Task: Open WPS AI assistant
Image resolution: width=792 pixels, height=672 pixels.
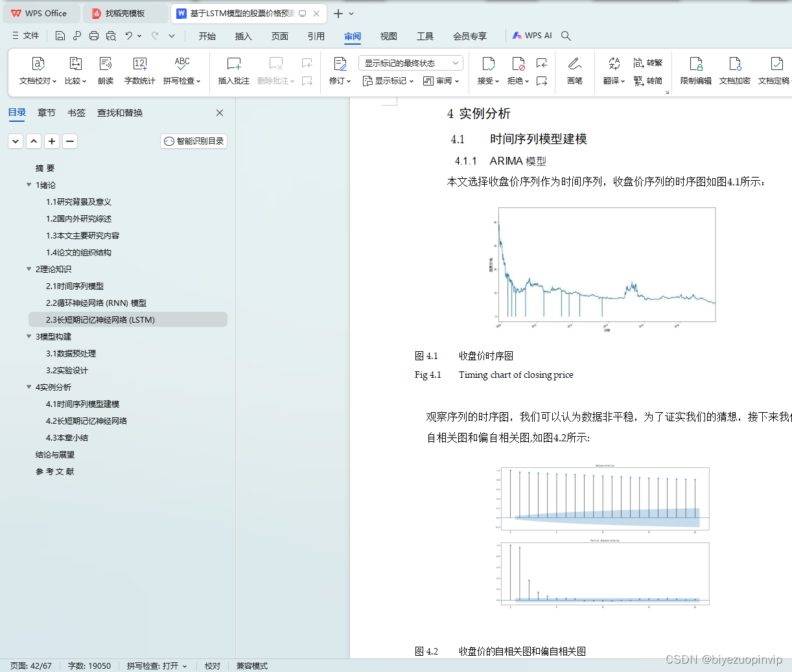Action: coord(532,36)
